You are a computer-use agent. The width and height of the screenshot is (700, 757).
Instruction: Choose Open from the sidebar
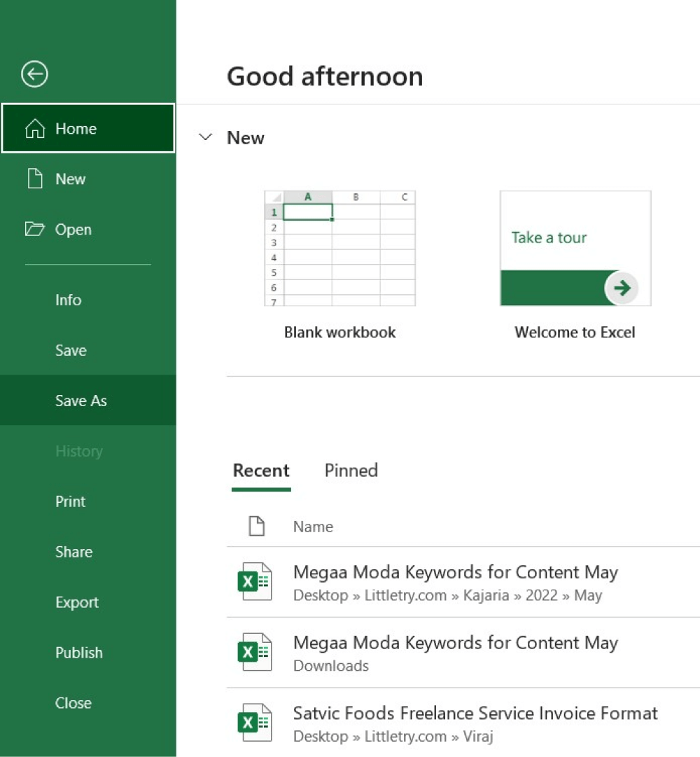pyautogui.click(x=87, y=229)
